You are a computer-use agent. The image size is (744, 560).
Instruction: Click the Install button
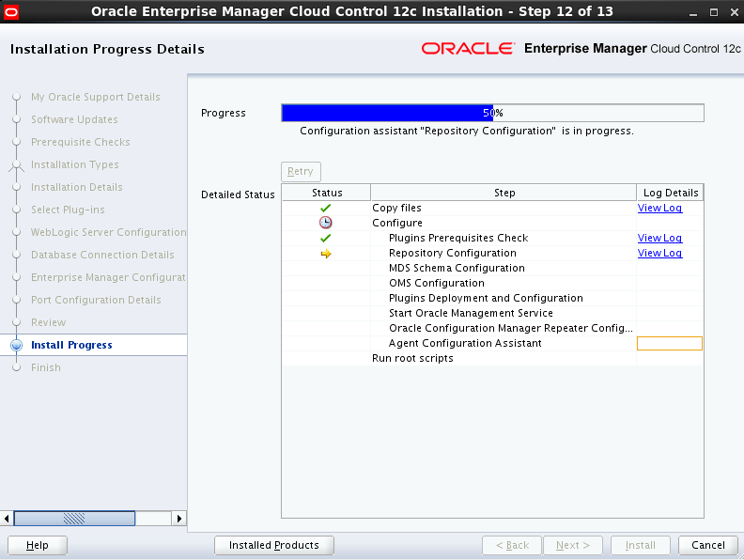coord(641,545)
